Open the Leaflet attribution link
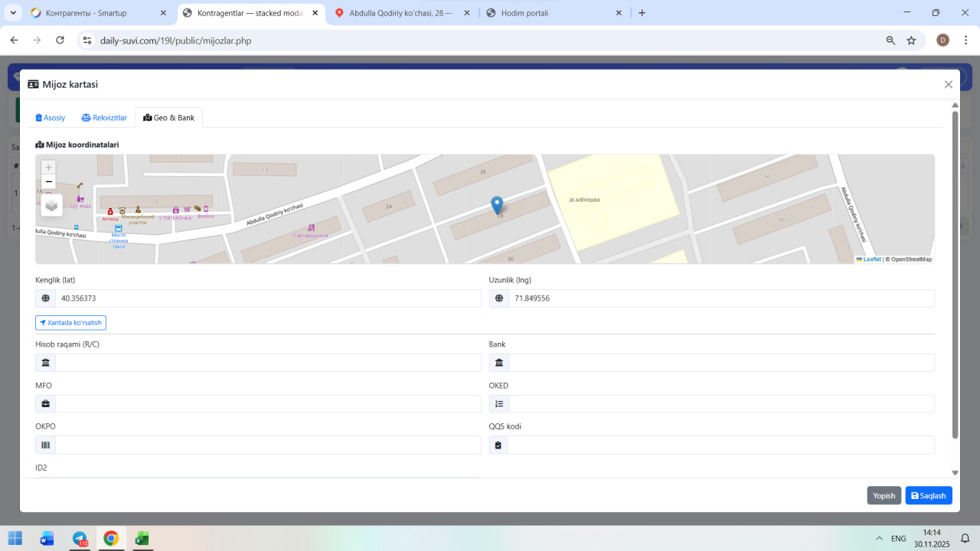The width and height of the screenshot is (980, 551). [x=871, y=259]
